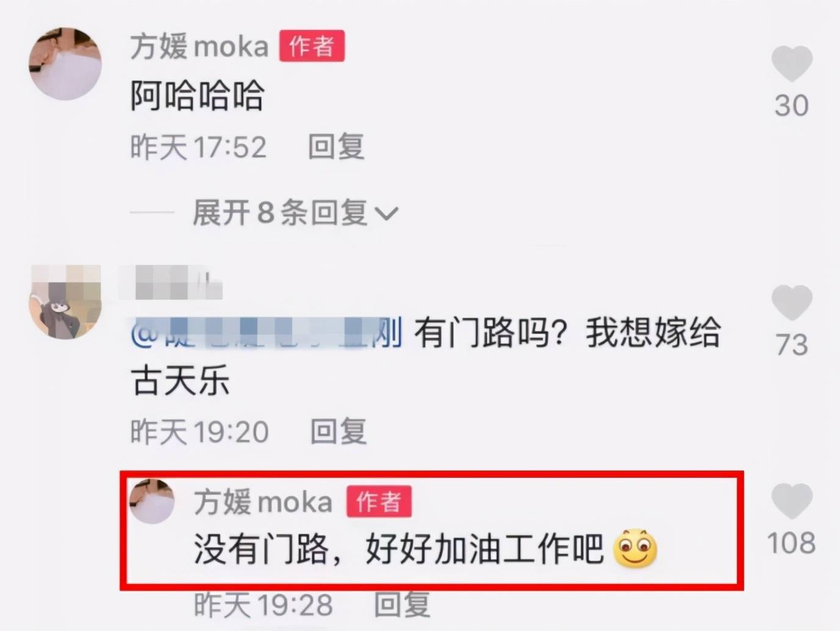Open the blurred commenter's pixelated avatar
Screen dimensions: 840x631
pos(65,301)
